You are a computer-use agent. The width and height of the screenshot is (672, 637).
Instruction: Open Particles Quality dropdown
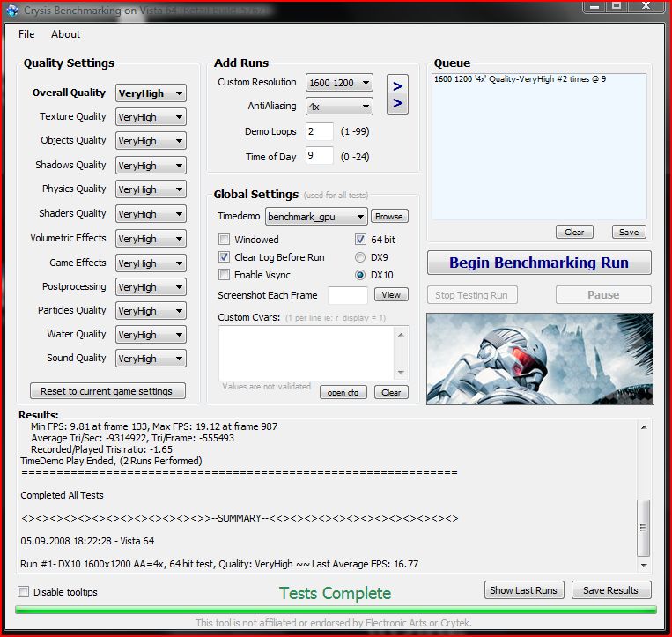tap(151, 311)
